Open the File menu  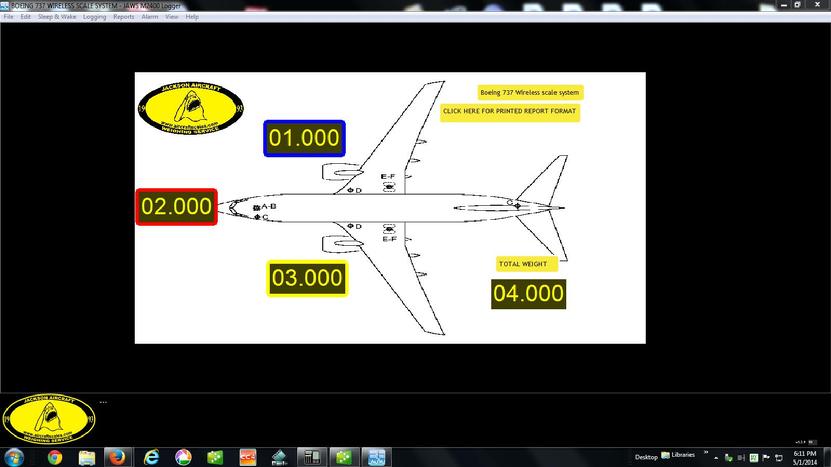click(x=8, y=17)
